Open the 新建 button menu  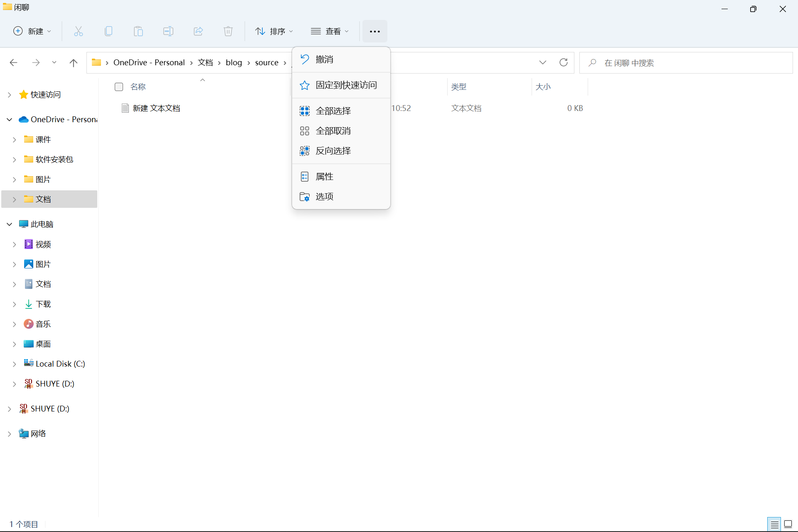tap(32, 31)
